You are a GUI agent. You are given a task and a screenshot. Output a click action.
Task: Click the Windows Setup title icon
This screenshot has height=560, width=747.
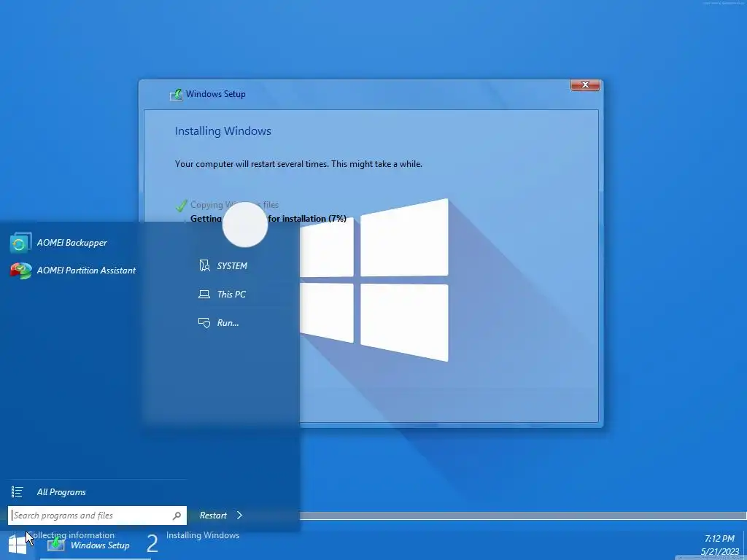point(177,94)
